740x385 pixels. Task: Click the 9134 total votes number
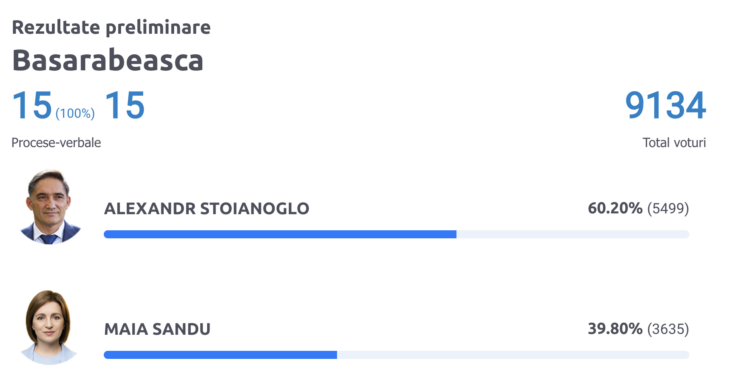[665, 105]
